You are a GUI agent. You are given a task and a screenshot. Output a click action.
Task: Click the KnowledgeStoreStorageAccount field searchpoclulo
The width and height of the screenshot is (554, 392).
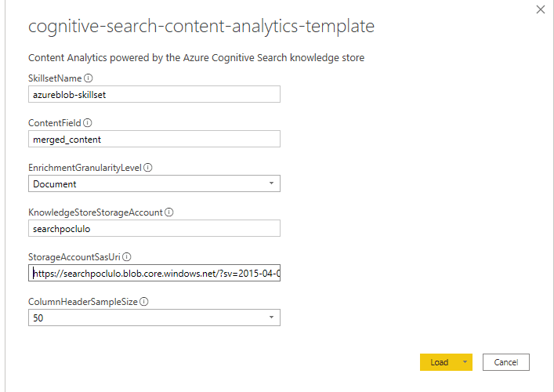point(154,228)
